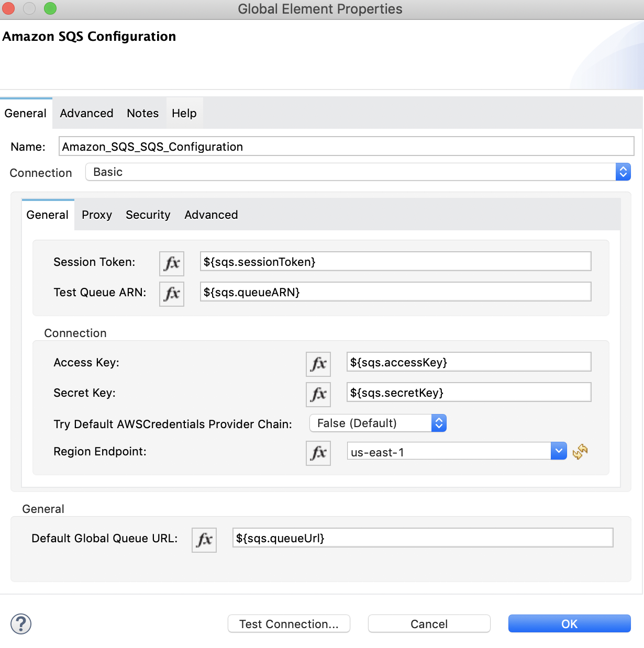The width and height of the screenshot is (644, 648).
Task: Confirm with the OK button
Action: tap(570, 623)
